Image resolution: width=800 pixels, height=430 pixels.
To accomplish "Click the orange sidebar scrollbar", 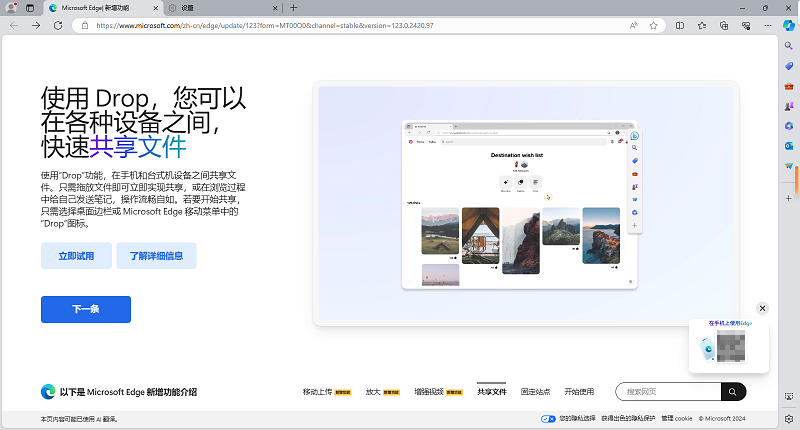I will [797, 181].
